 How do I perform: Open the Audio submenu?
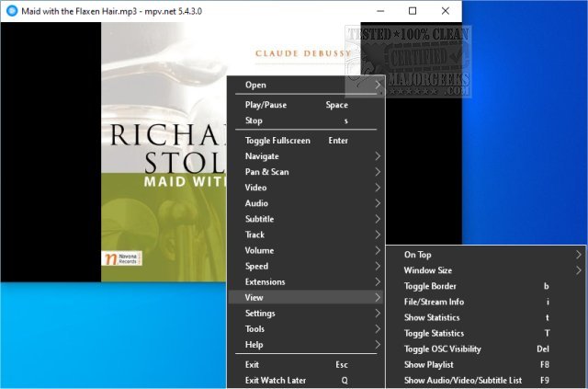tap(306, 203)
